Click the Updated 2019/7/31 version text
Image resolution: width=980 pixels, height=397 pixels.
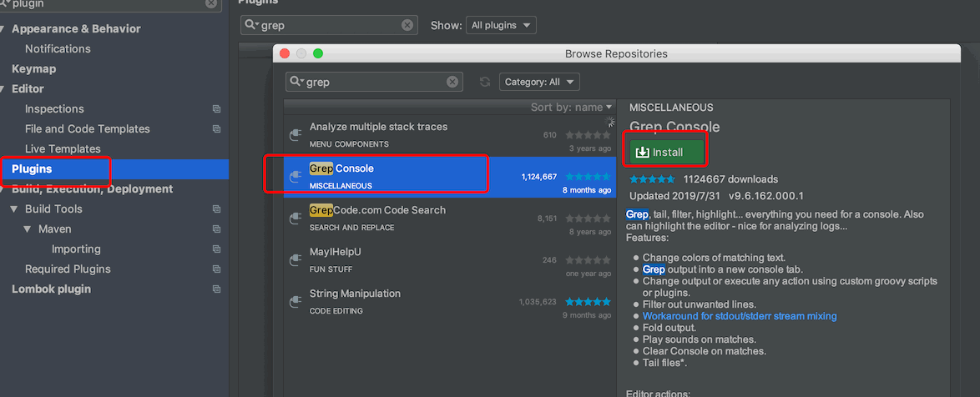(716, 195)
